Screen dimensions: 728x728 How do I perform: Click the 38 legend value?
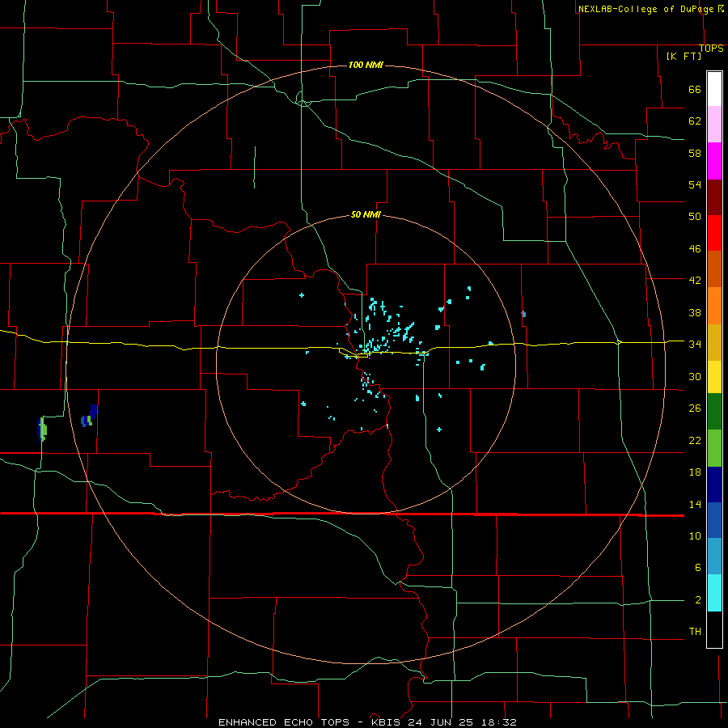[695, 312]
